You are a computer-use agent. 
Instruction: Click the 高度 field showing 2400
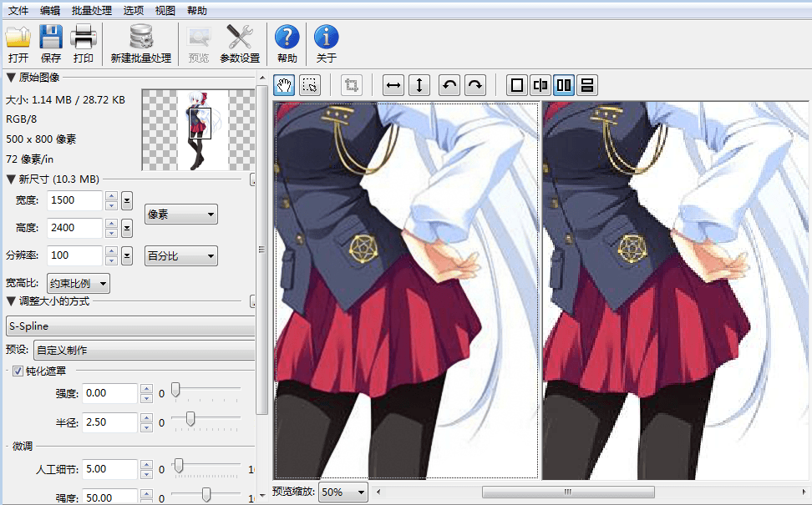(x=74, y=228)
